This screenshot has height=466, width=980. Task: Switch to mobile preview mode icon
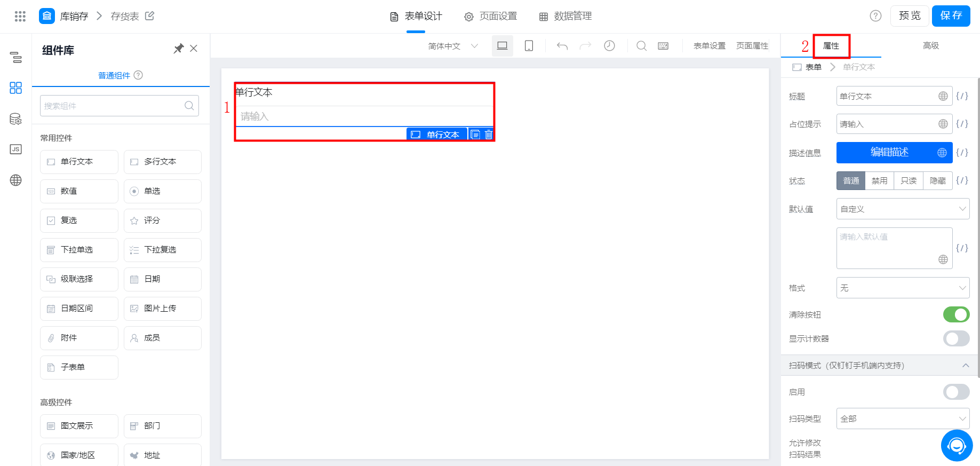(x=529, y=46)
